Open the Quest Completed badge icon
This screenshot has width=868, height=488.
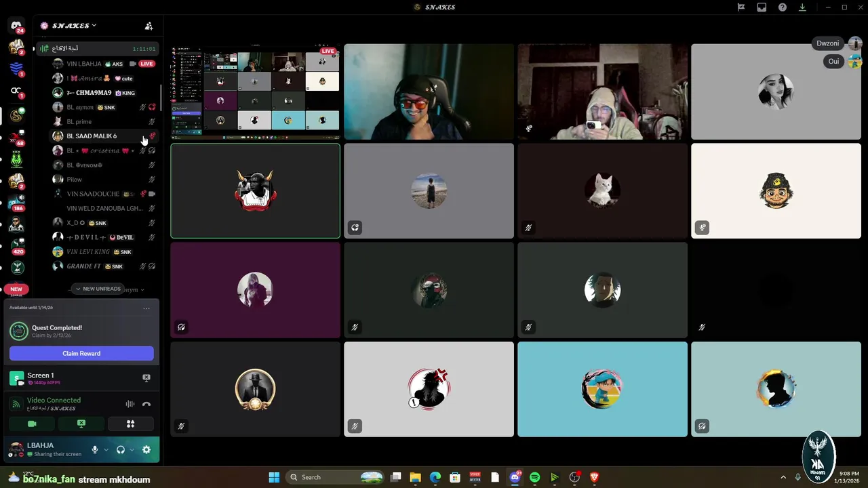point(18,331)
